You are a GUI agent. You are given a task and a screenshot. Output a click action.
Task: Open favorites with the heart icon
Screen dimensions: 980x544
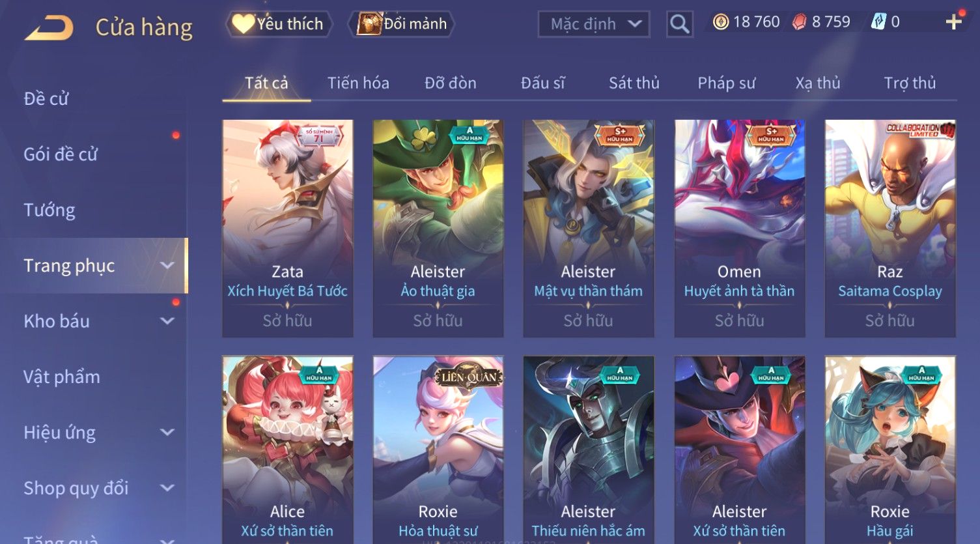(x=244, y=24)
